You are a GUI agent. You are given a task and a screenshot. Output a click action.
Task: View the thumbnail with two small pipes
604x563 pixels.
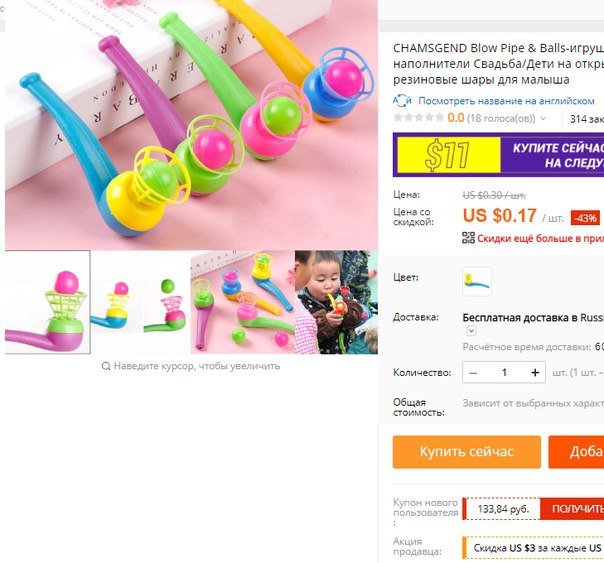point(140,302)
